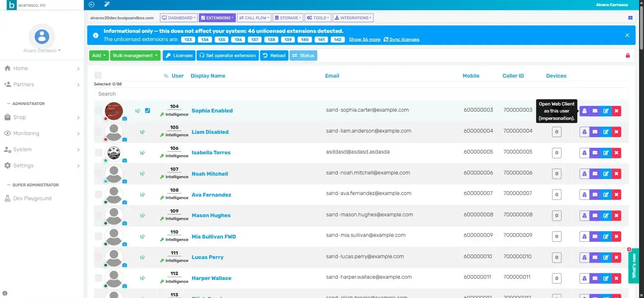Expand the System sidebar section
Screen dimensions: 644x298
(x=42, y=149)
